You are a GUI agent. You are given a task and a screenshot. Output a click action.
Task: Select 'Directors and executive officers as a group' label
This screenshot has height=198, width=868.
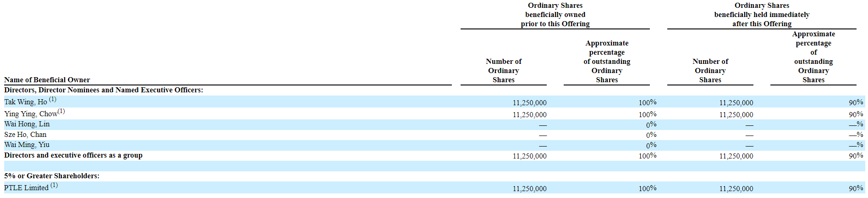pos(73,155)
